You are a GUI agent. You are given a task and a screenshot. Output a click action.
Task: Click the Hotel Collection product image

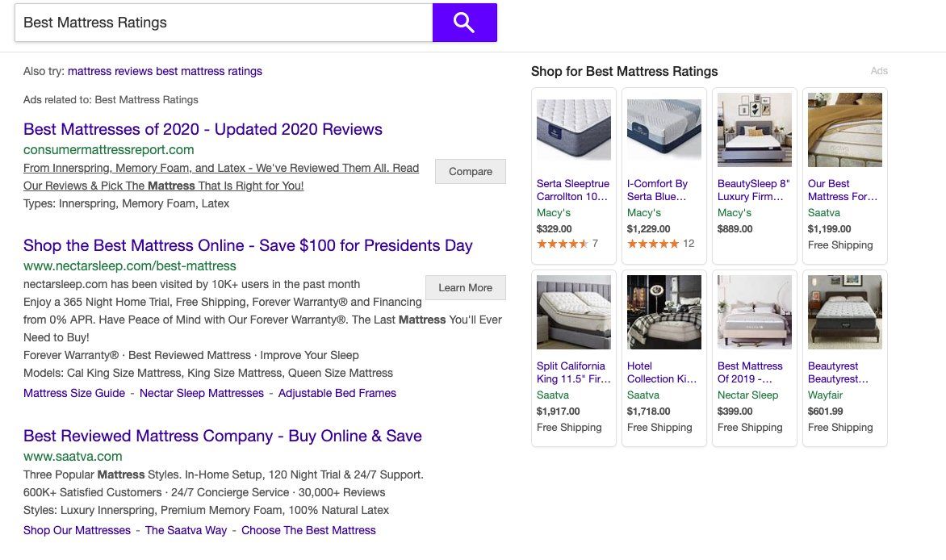click(664, 312)
